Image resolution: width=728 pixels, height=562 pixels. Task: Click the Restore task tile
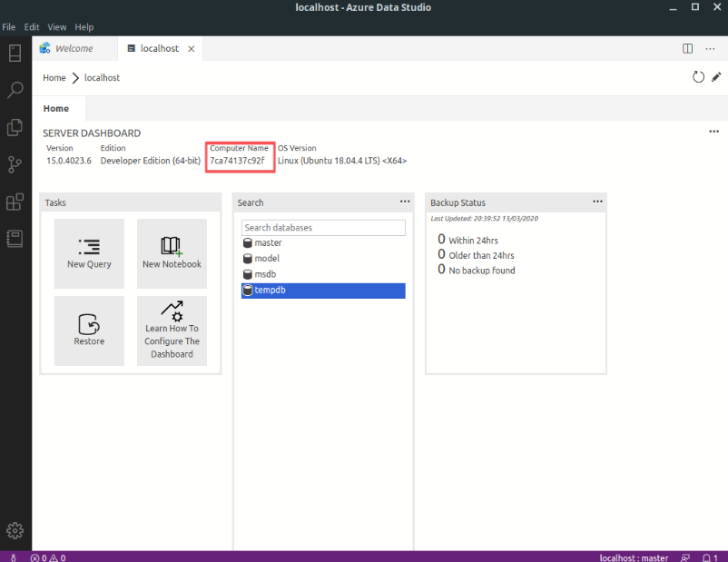tap(89, 330)
